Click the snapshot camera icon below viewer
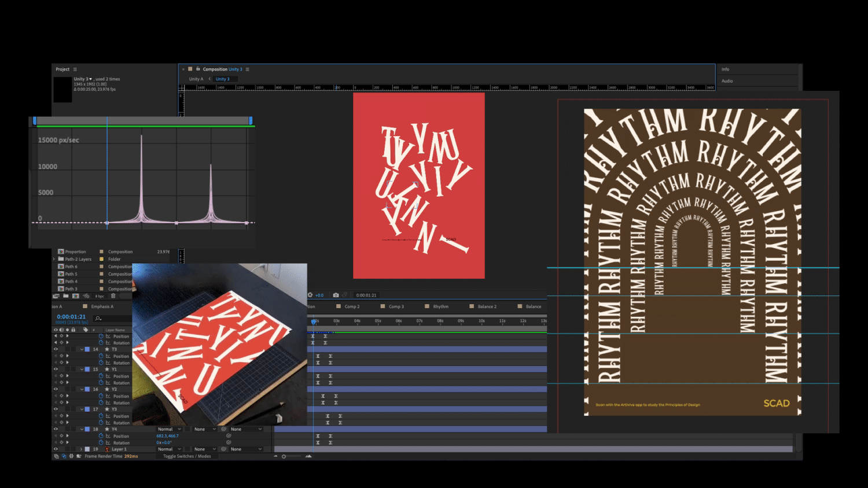The width and height of the screenshot is (868, 488). (336, 295)
